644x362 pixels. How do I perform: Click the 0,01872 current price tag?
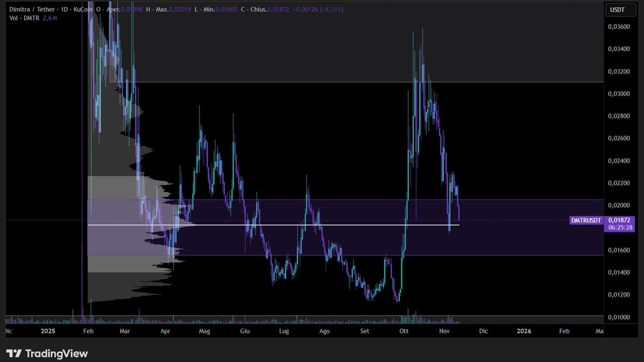pyautogui.click(x=620, y=220)
